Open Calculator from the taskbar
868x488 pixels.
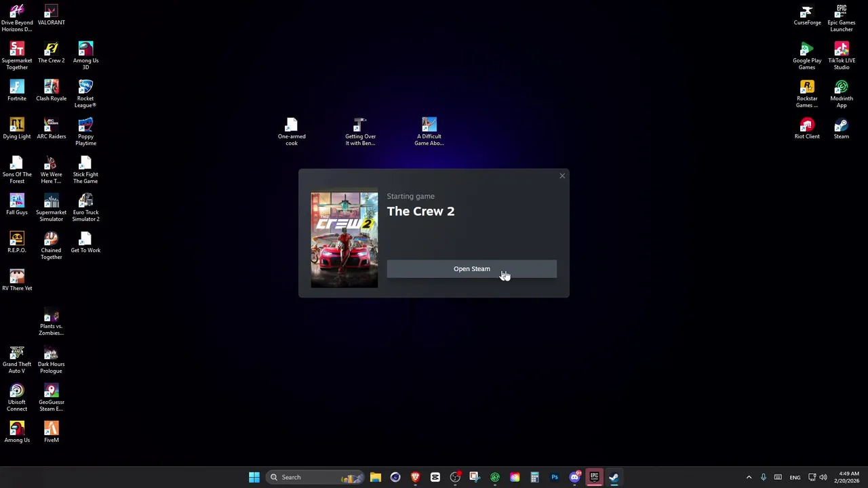[534, 477]
